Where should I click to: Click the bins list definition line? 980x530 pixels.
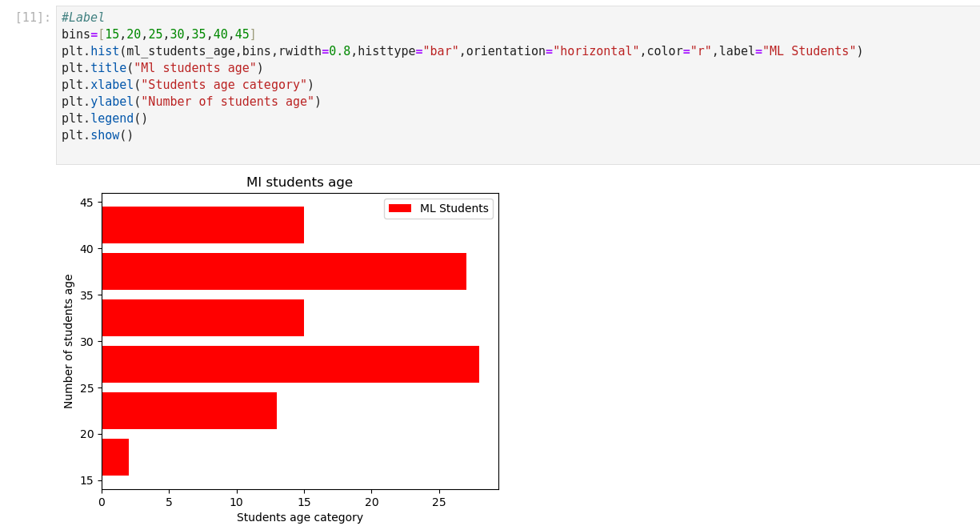[x=158, y=34]
